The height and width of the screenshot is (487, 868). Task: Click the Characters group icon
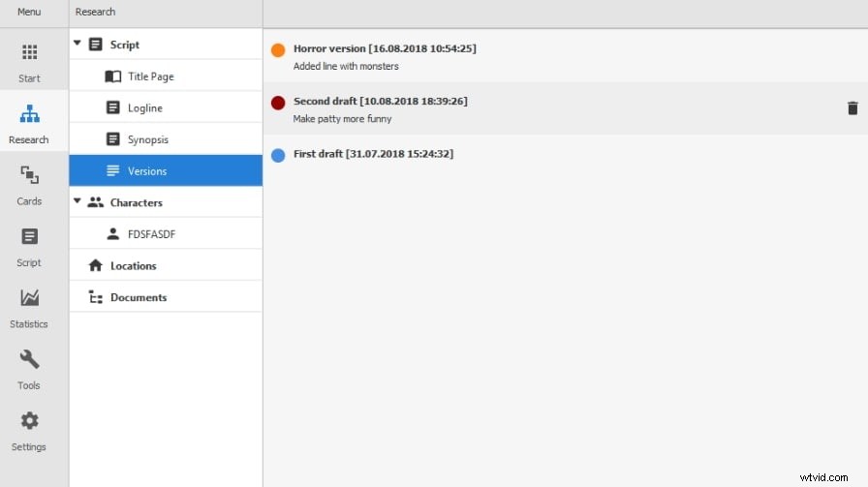(95, 202)
